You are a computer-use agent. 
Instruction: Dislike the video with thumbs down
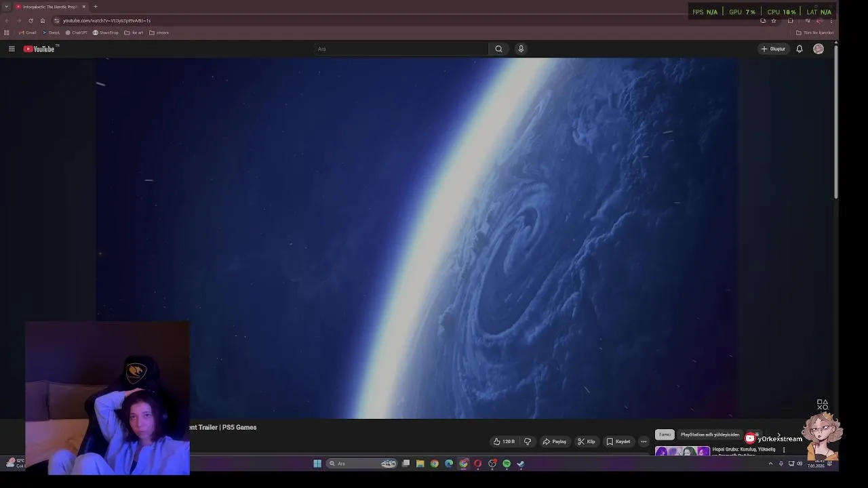coord(528,441)
